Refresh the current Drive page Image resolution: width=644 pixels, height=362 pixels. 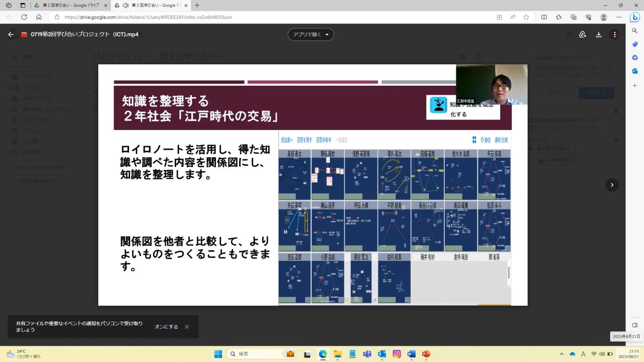pos(24,17)
